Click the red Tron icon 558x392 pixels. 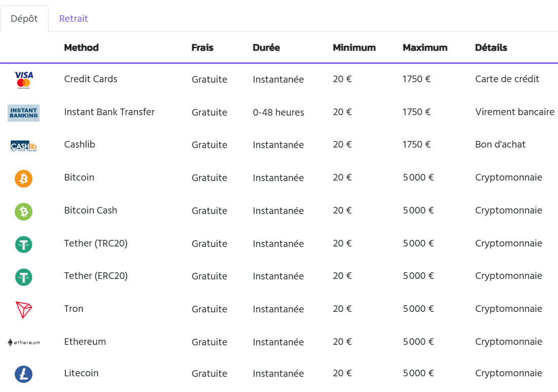(24, 310)
